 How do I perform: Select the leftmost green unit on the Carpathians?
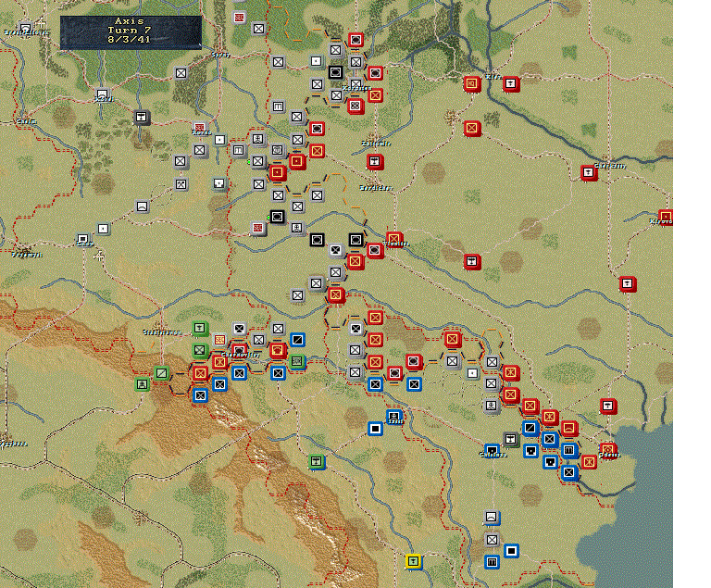click(142, 384)
